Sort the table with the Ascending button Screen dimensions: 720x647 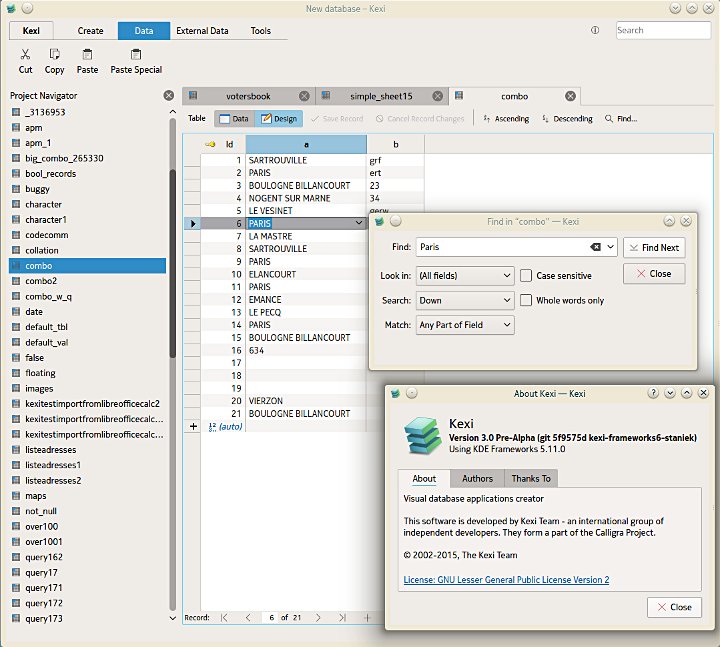coord(505,119)
